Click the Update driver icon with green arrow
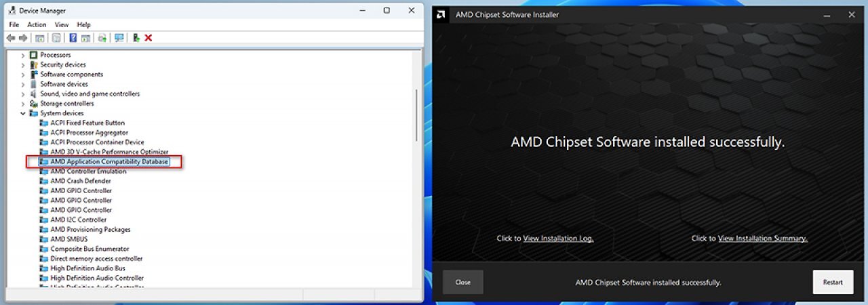868x305 pixels. tap(136, 38)
